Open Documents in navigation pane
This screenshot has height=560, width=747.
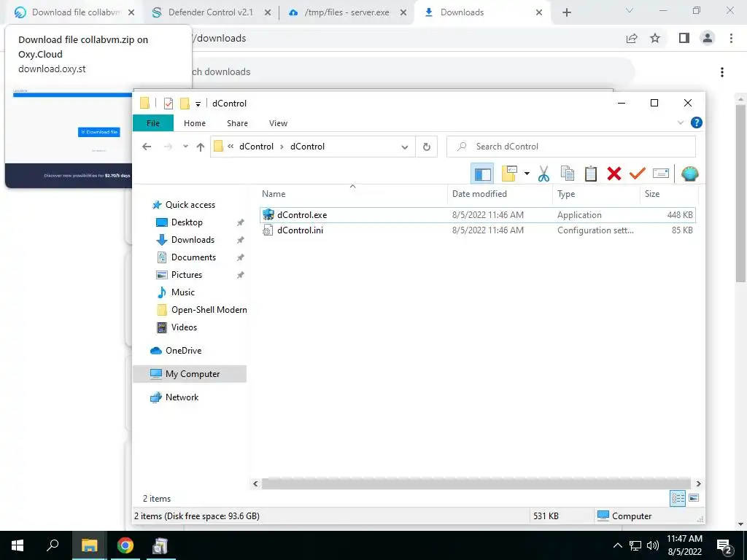(x=193, y=257)
